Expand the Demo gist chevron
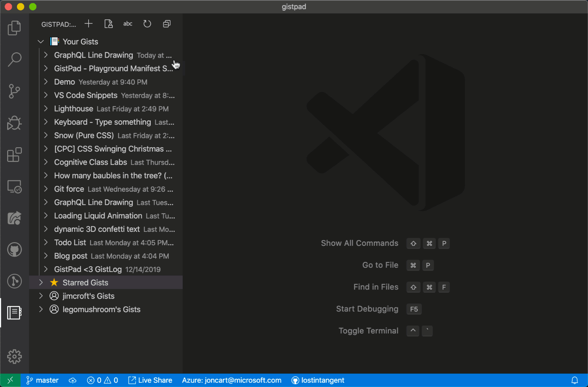This screenshot has height=387, width=588. pos(46,82)
